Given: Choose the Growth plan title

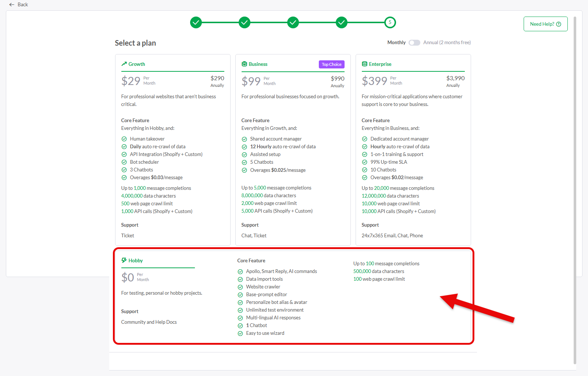Looking at the screenshot, I should [137, 64].
